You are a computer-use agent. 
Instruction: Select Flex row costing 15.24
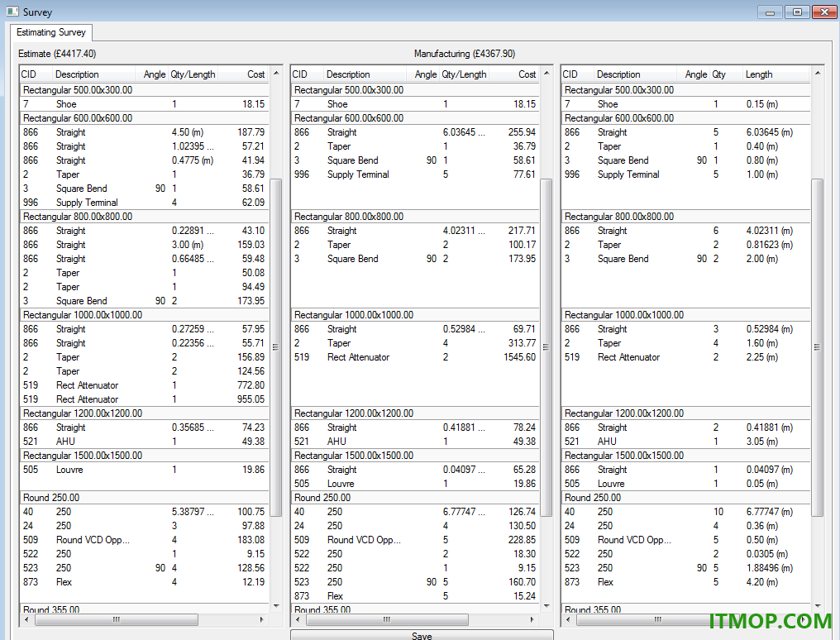[415, 596]
